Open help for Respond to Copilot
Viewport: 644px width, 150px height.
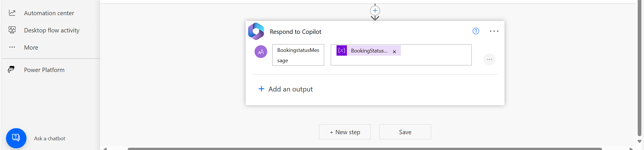coord(476,31)
